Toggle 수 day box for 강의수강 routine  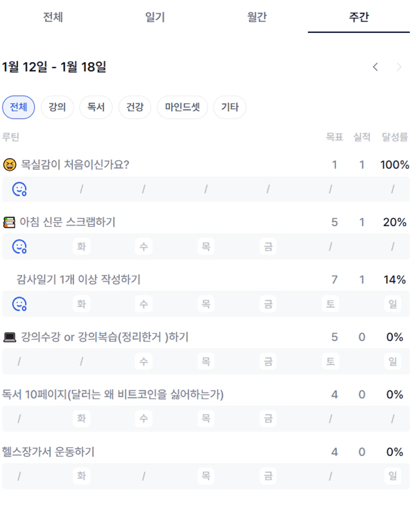point(144,361)
